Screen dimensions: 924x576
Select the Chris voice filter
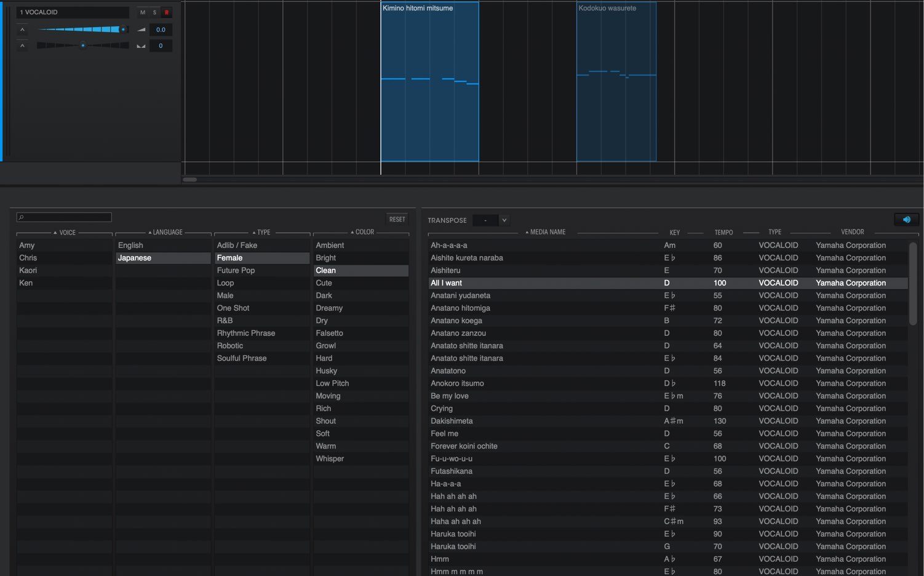(x=64, y=258)
